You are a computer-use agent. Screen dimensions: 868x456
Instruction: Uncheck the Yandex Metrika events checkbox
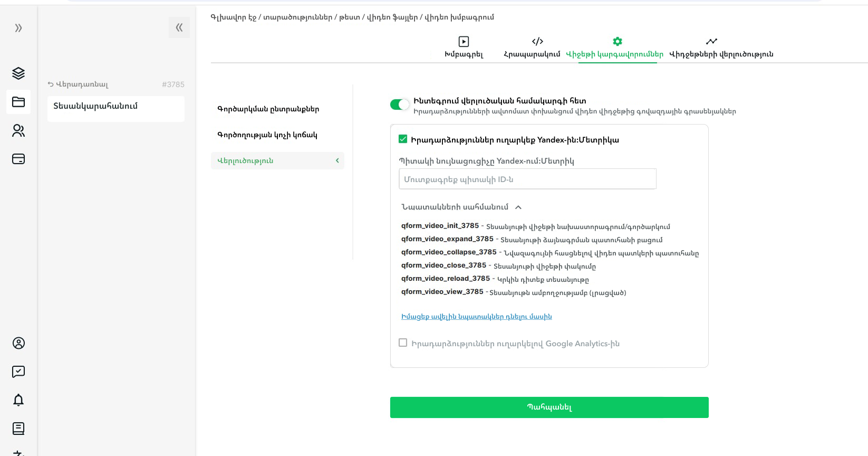point(403,139)
